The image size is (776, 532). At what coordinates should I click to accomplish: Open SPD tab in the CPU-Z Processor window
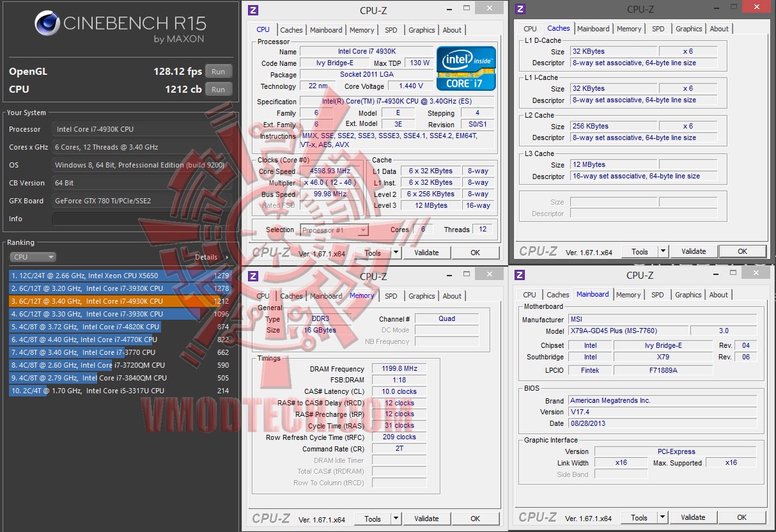[x=391, y=30]
